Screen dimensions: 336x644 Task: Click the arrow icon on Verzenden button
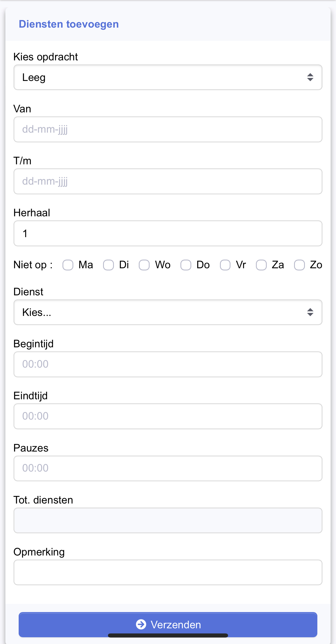click(141, 625)
